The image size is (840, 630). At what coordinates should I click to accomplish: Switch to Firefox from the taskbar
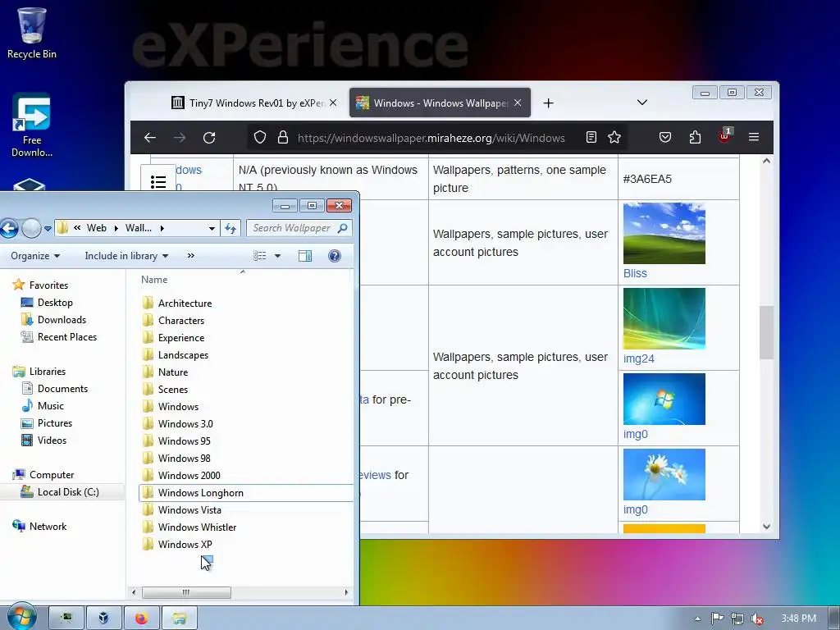(142, 619)
